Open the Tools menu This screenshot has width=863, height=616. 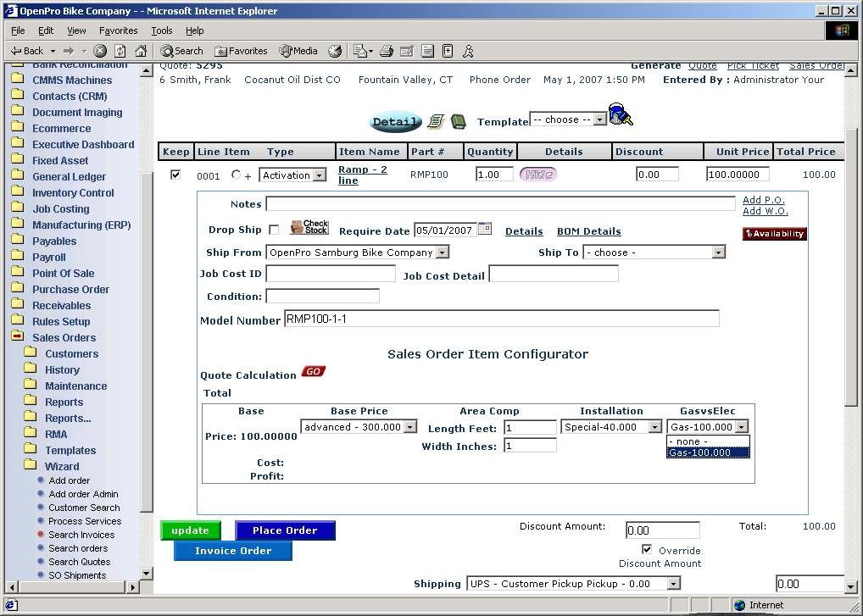pyautogui.click(x=161, y=31)
